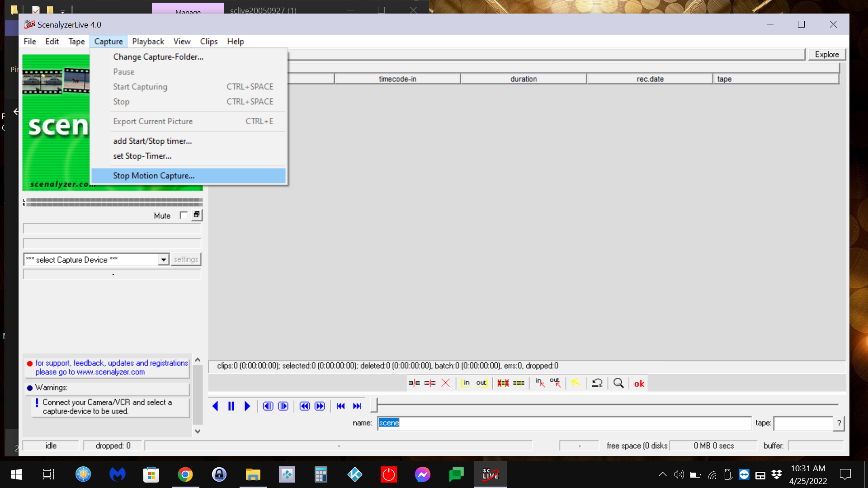Rewind with the double-left arrow button
This screenshot has height=488, width=868.
click(305, 406)
